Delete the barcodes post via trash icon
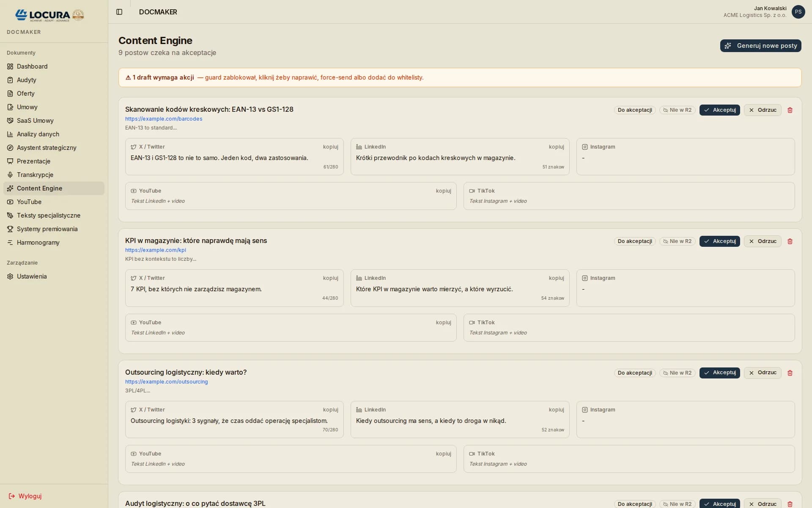812x508 pixels. tap(790, 110)
